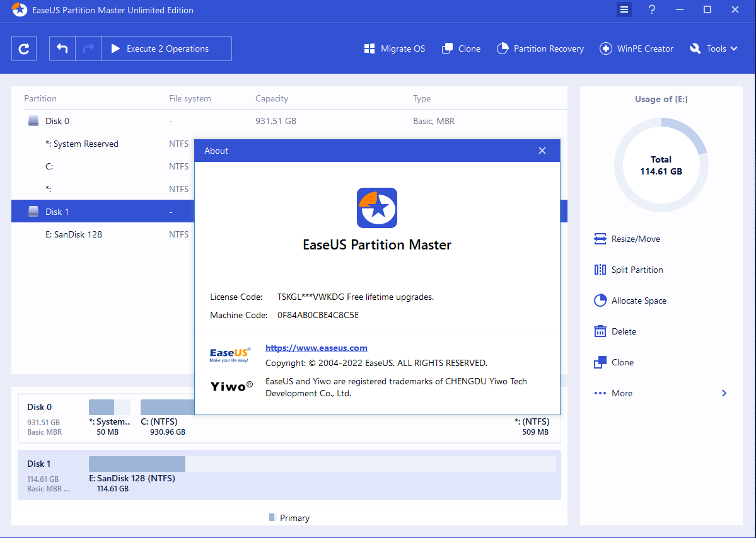This screenshot has height=538, width=756.
Task: Click the app logo in title bar
Action: 20,9
